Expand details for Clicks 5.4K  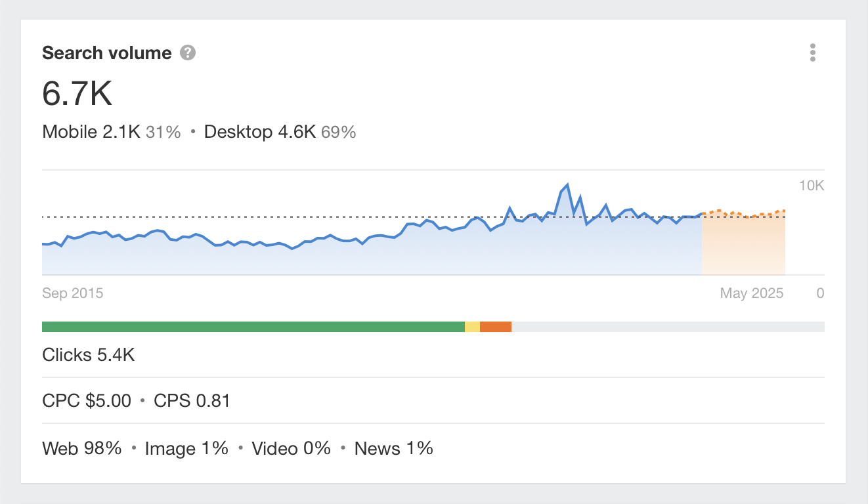[x=88, y=355]
